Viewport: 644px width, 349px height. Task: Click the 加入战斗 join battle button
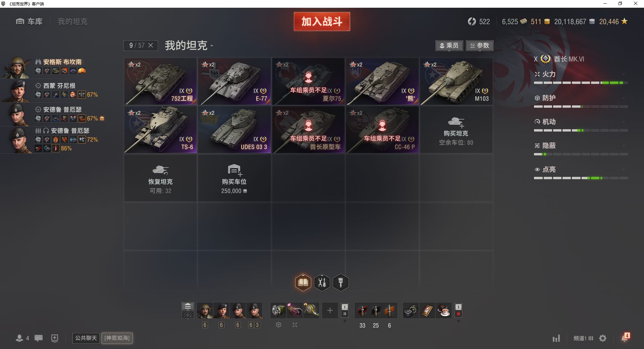[322, 21]
